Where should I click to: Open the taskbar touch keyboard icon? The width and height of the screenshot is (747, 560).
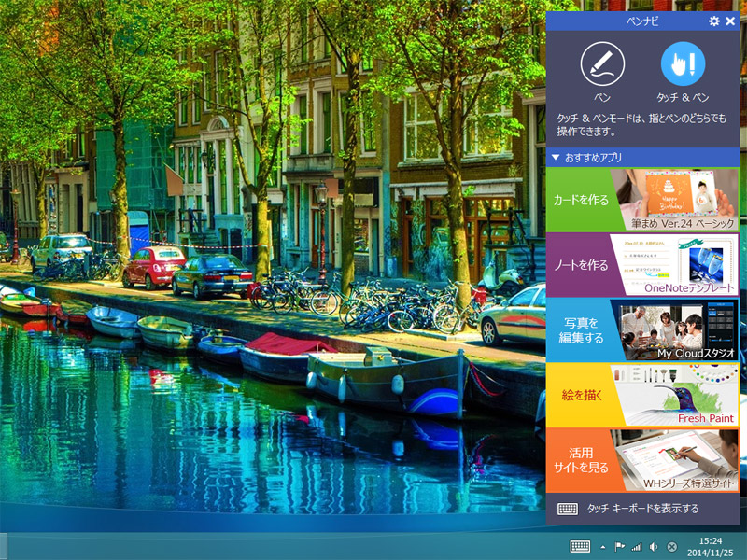pos(579,546)
